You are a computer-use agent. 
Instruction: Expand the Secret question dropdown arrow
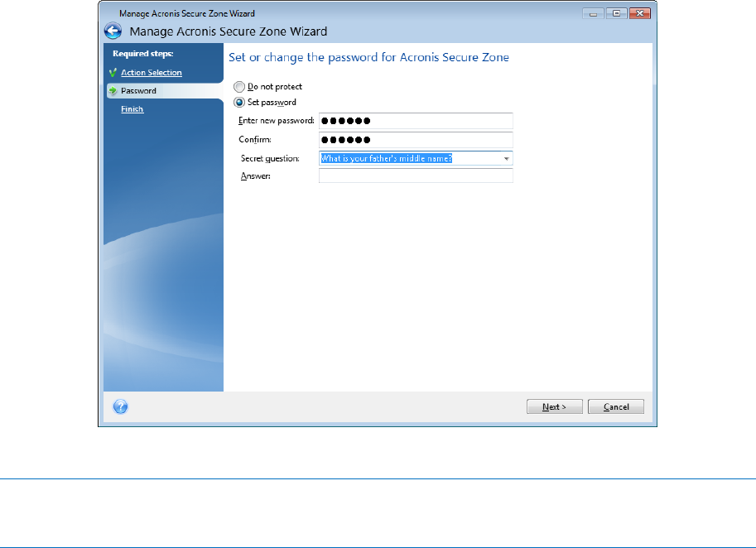(506, 159)
